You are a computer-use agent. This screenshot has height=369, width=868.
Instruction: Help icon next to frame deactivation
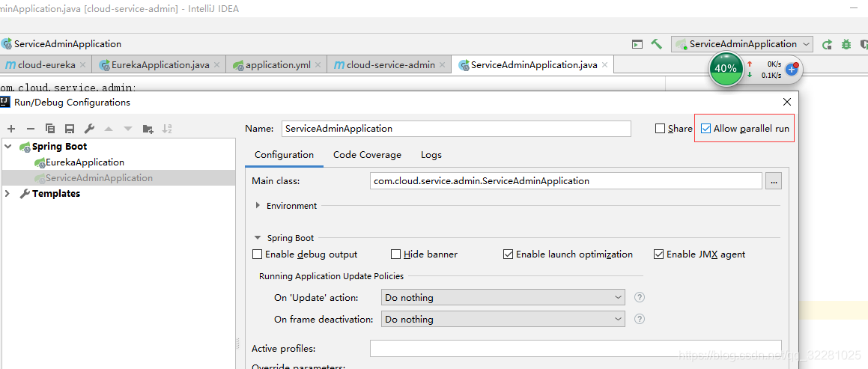(x=640, y=319)
